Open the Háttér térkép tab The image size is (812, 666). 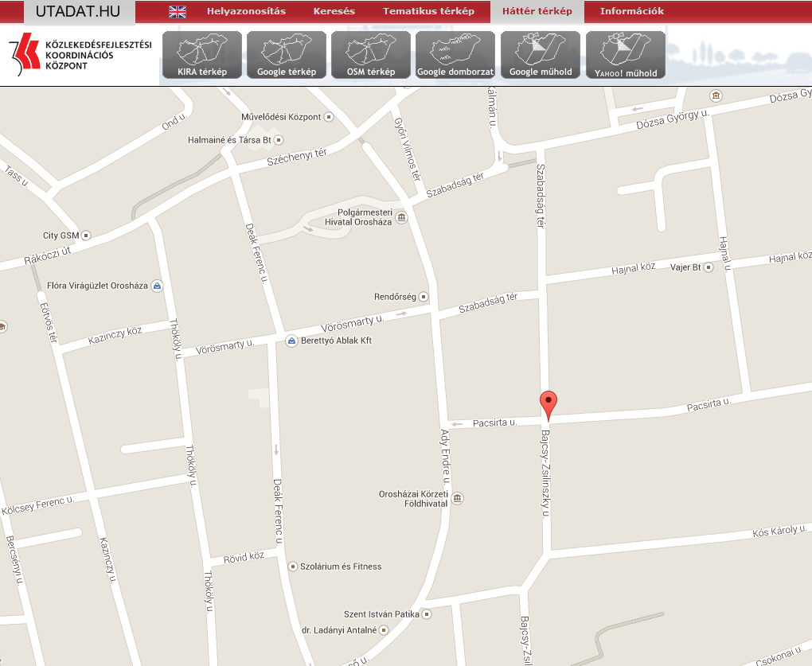tap(537, 12)
